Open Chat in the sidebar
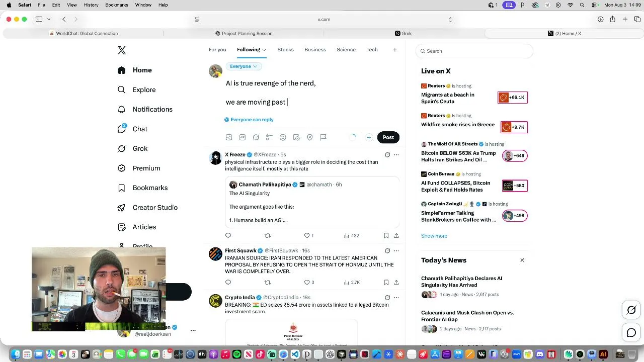Image resolution: width=644 pixels, height=362 pixels. point(132,129)
